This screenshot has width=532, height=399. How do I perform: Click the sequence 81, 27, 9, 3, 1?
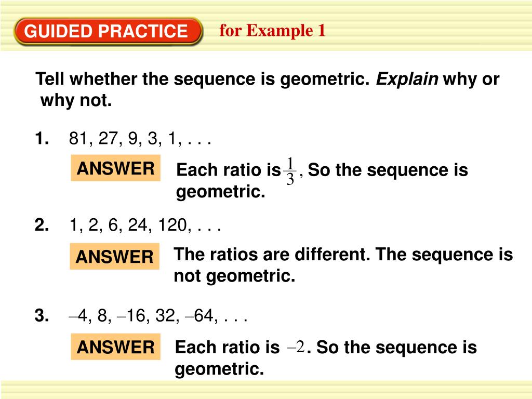tap(140, 138)
